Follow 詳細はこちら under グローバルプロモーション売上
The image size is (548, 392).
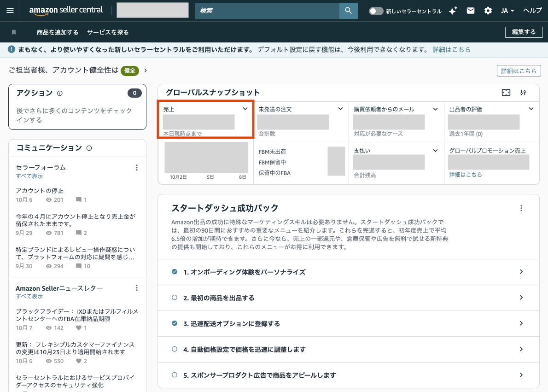466,175
